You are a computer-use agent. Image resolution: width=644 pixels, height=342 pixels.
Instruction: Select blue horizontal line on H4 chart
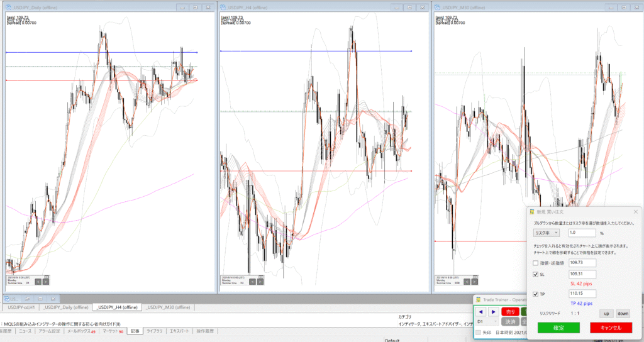[x=316, y=51]
